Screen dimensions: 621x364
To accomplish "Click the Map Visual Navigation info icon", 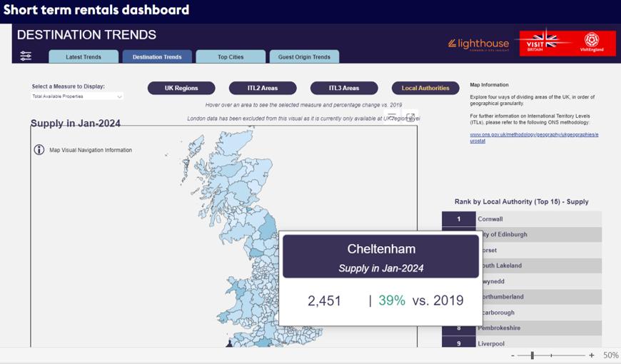I will click(x=39, y=150).
